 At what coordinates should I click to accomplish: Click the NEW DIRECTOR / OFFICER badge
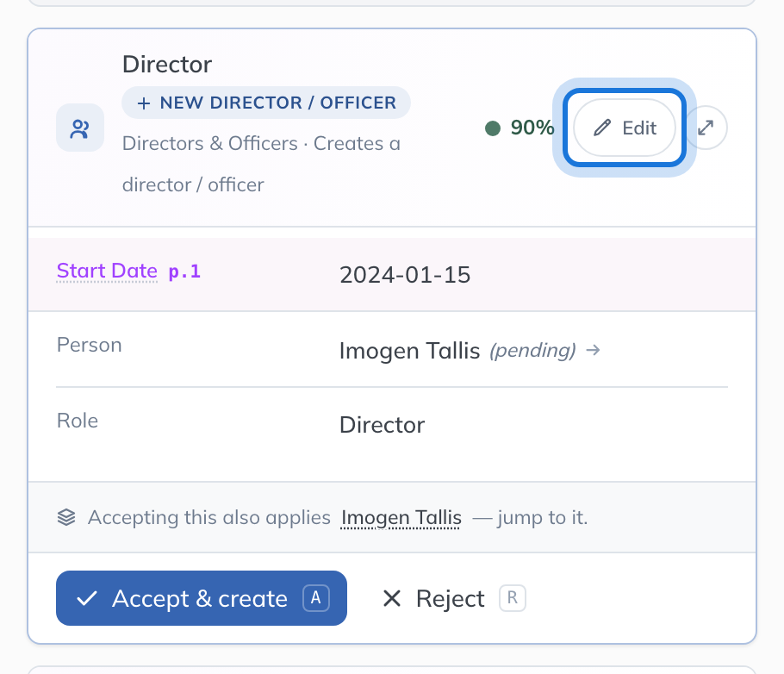coord(266,103)
